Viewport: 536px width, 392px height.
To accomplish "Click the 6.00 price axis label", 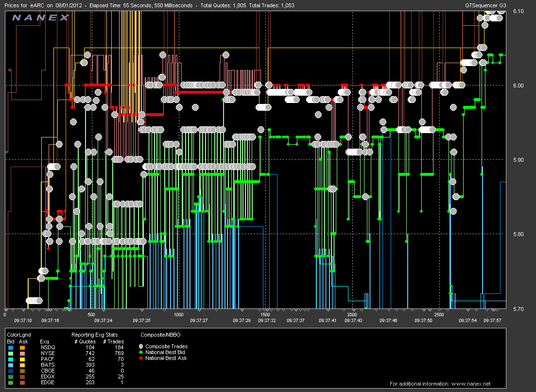I will (x=519, y=85).
